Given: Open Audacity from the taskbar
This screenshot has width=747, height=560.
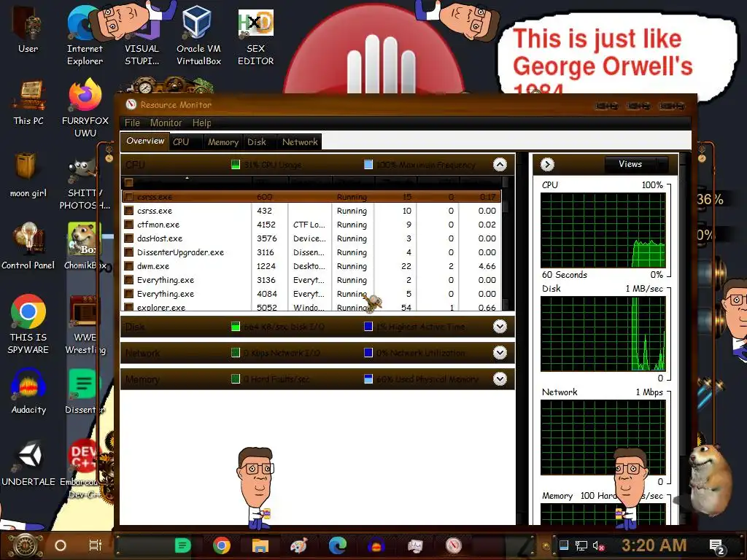Looking at the screenshot, I should click(376, 545).
